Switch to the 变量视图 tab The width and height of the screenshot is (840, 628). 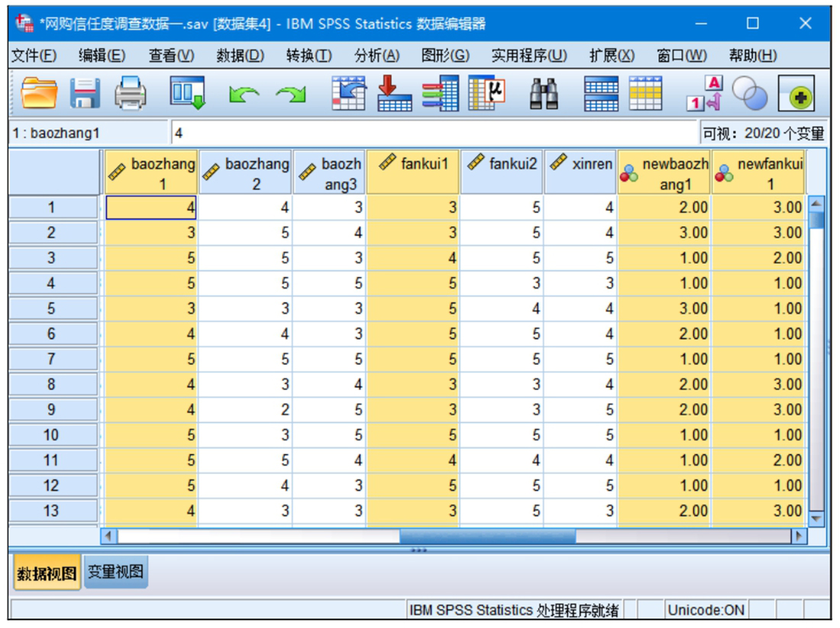pyautogui.click(x=115, y=572)
